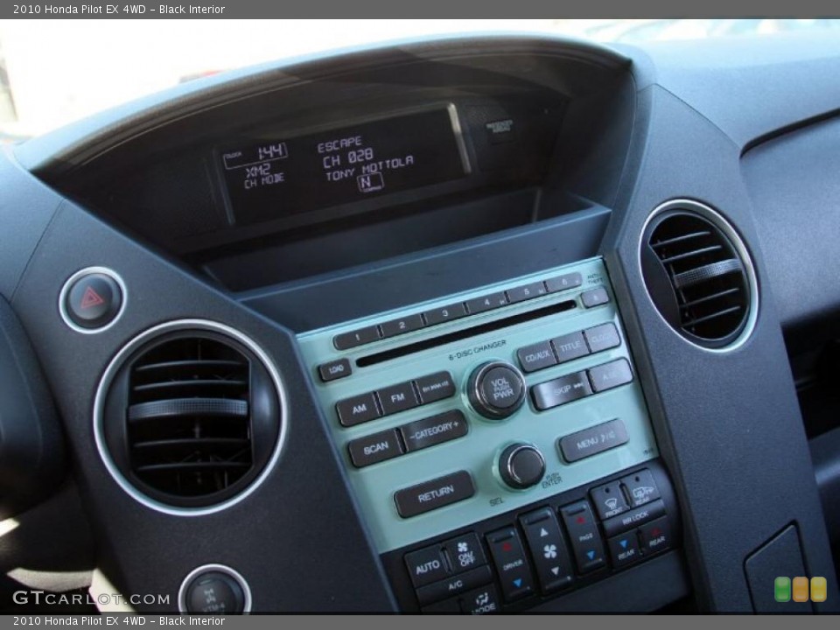
Task: Lower passenger temperature with blue arrow
Action: (589, 554)
